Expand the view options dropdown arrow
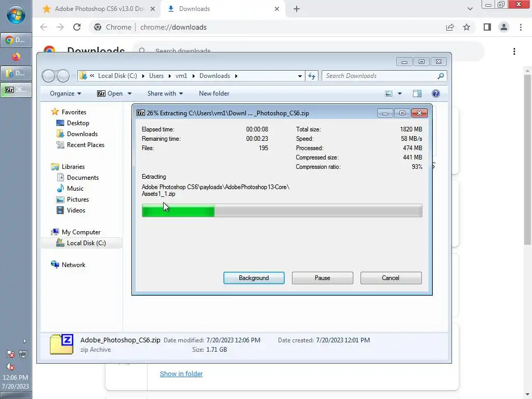This screenshot has height=399, width=532. tap(400, 94)
